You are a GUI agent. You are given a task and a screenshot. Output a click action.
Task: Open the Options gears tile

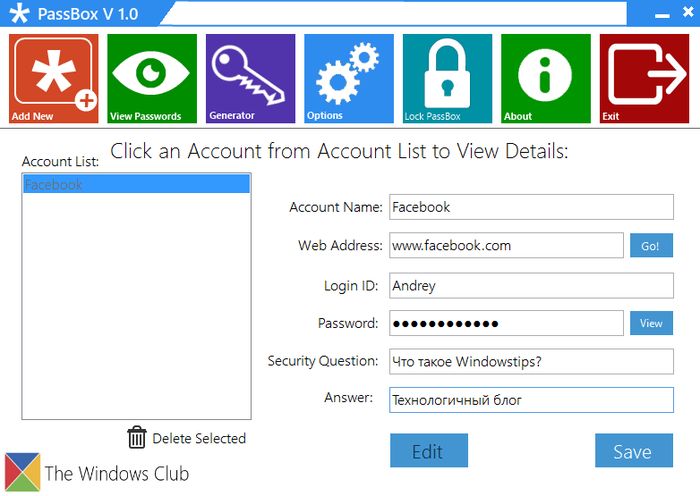(x=349, y=79)
